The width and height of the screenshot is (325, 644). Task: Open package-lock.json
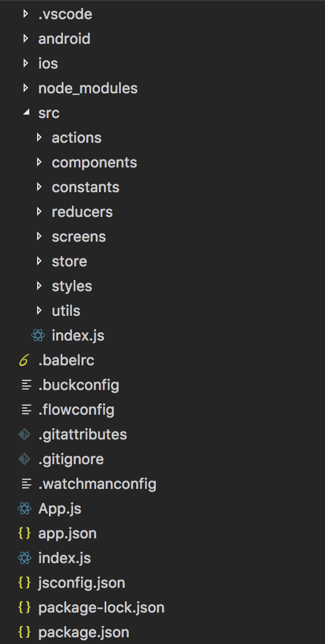[x=101, y=607]
